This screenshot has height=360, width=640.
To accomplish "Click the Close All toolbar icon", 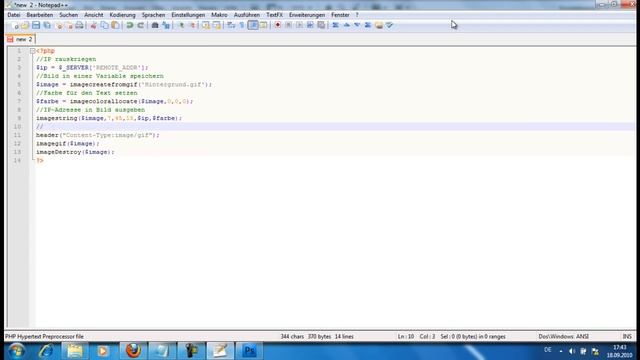I will click(x=69, y=25).
